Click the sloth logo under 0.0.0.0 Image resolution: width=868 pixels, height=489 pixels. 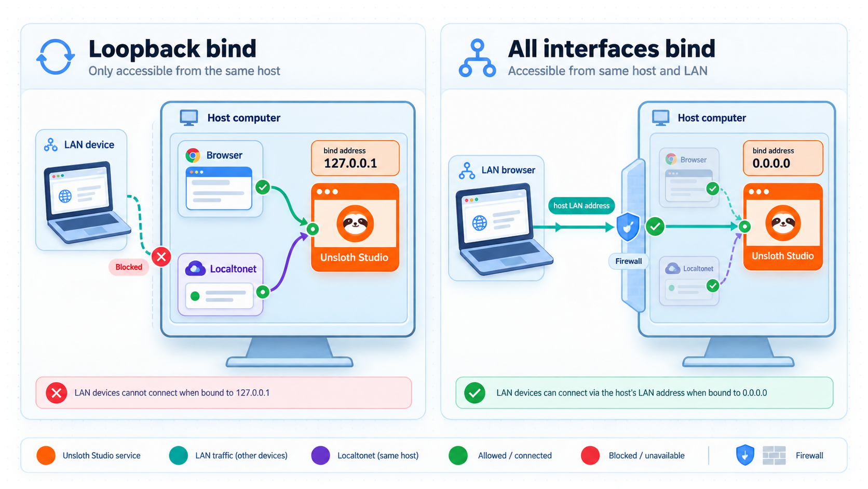(783, 223)
